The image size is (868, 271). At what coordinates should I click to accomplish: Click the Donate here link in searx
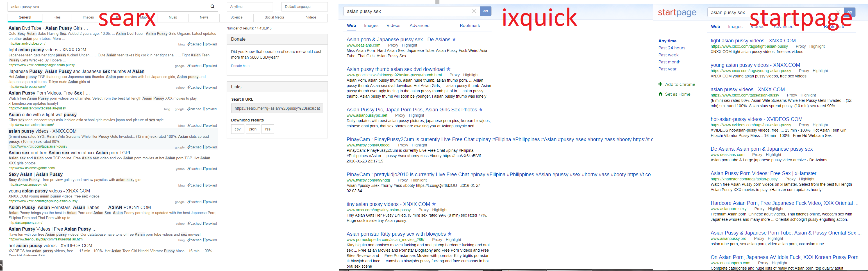click(240, 66)
